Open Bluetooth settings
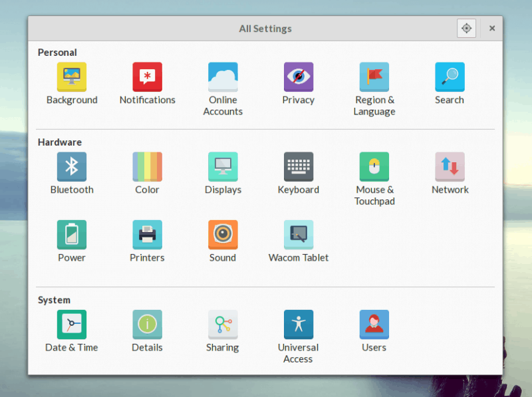Image resolution: width=532 pixels, height=397 pixels. [72, 167]
